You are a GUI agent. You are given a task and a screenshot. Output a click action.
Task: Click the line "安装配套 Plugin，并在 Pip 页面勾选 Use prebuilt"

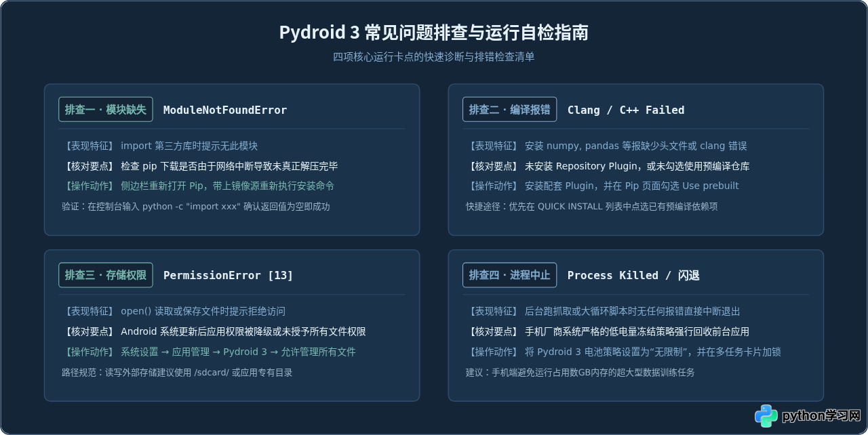pyautogui.click(x=632, y=186)
